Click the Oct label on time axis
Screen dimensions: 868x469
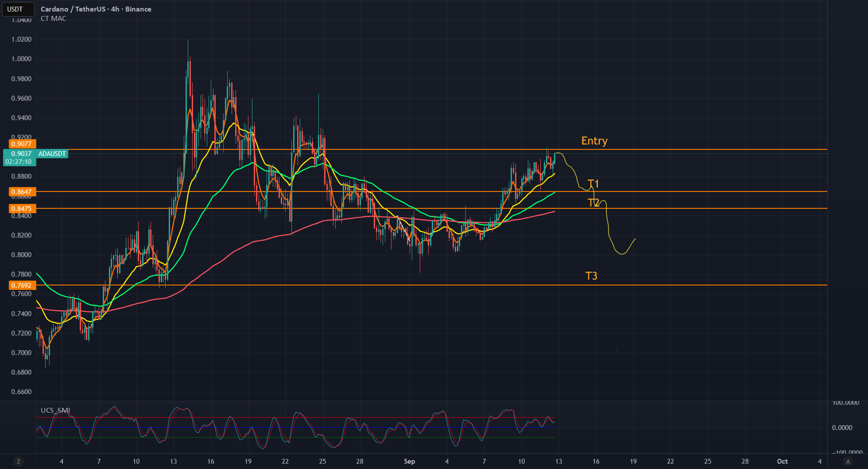click(x=783, y=461)
